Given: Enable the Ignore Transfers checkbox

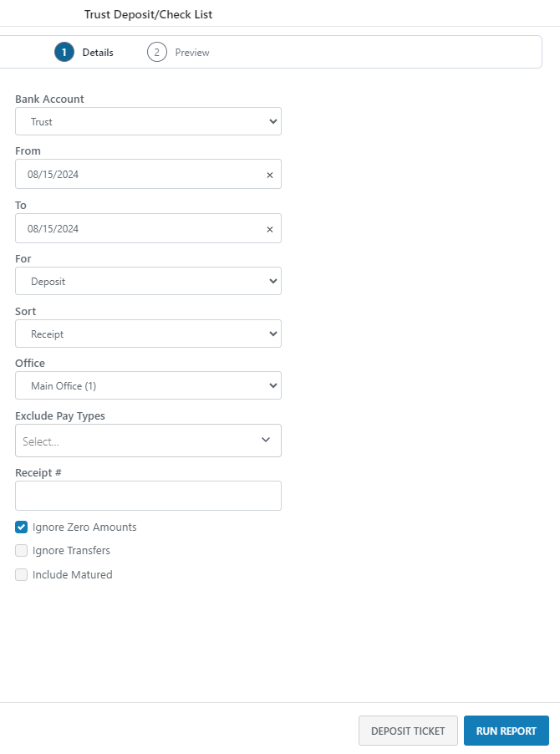Looking at the screenshot, I should [x=22, y=551].
